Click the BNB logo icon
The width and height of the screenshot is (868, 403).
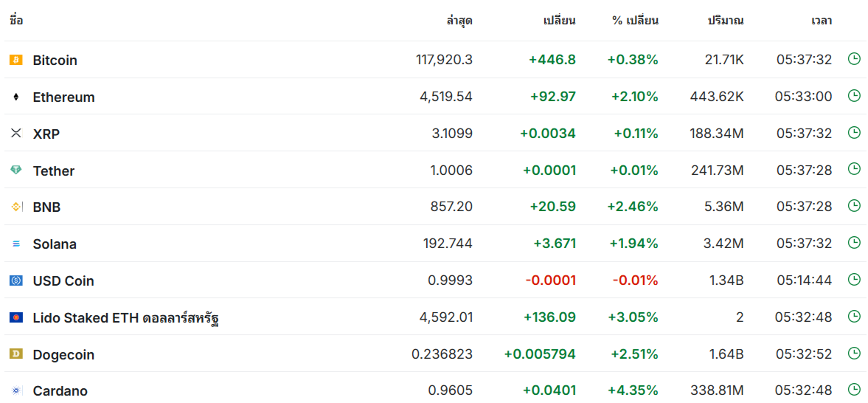pyautogui.click(x=16, y=207)
